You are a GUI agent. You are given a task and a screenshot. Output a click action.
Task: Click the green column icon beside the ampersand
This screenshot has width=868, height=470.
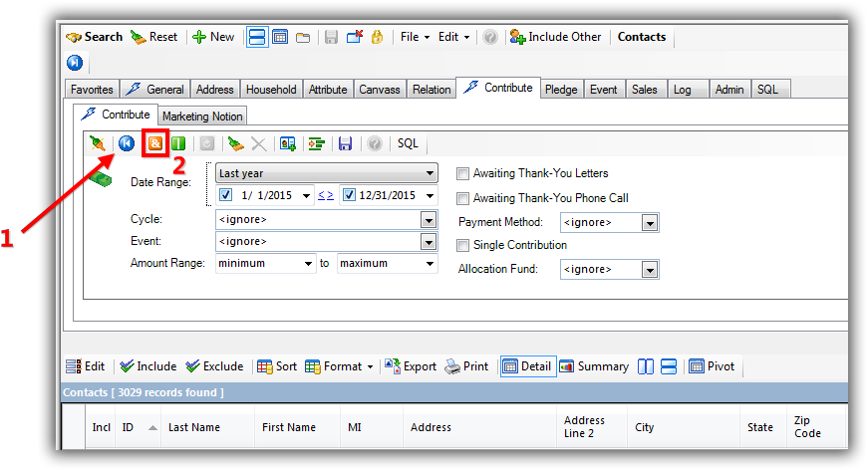tap(178, 143)
